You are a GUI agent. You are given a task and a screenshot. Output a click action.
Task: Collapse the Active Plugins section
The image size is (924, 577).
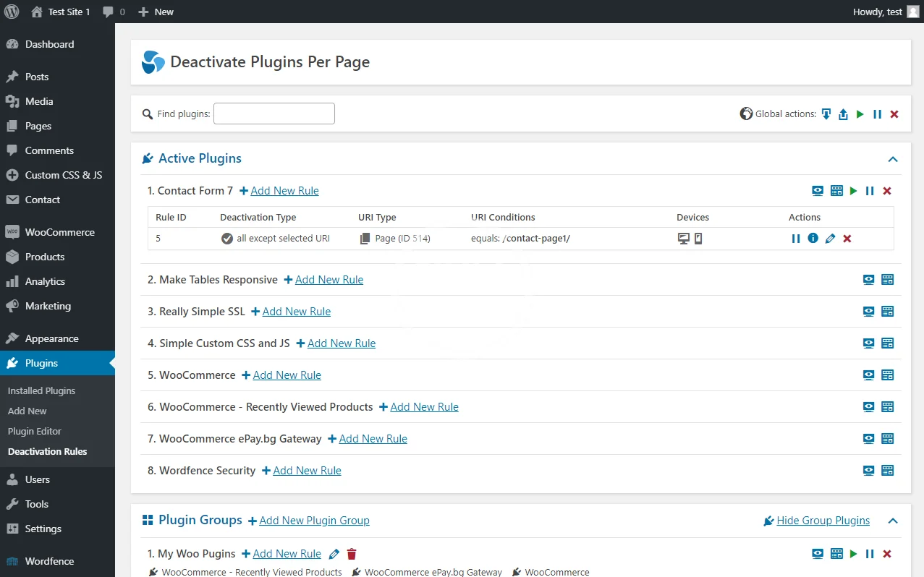(893, 159)
